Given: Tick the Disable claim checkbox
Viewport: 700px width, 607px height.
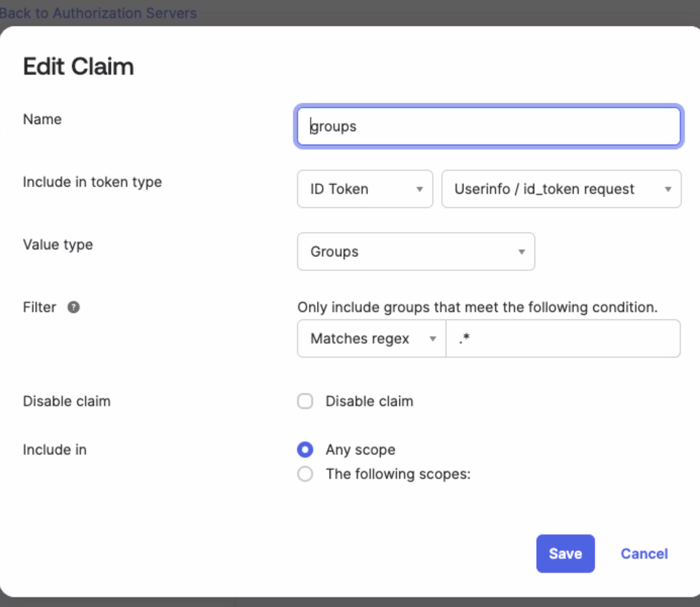Looking at the screenshot, I should (x=305, y=401).
